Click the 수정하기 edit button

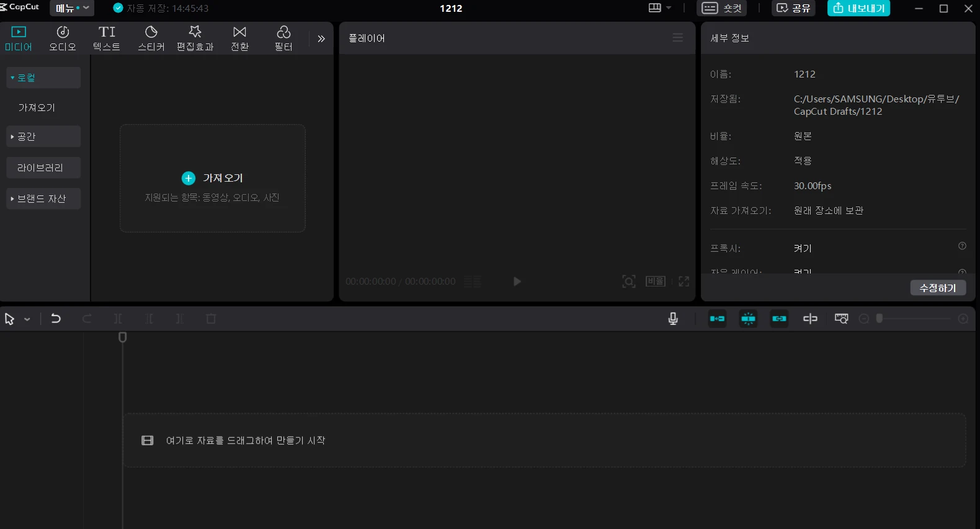pos(938,288)
